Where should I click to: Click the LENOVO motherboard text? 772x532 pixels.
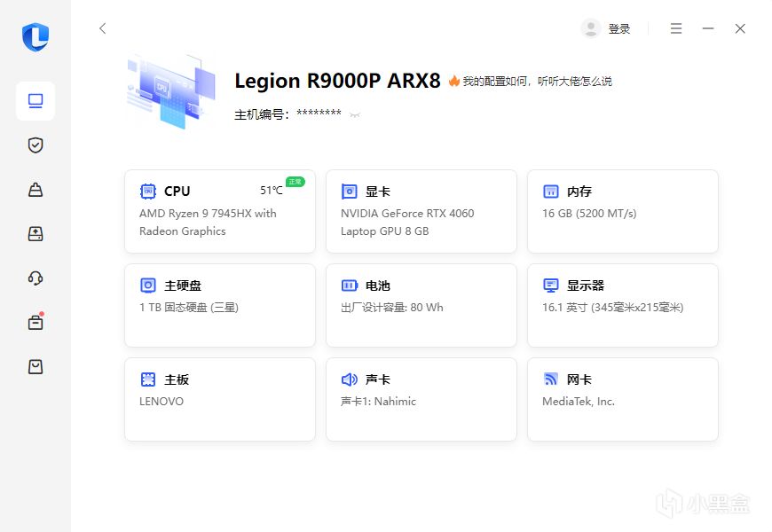coord(161,401)
